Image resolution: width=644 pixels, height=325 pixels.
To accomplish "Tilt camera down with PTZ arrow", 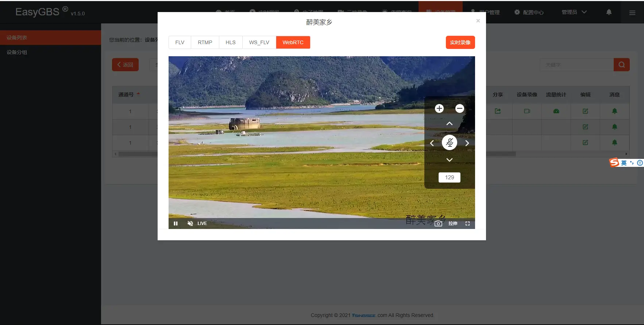I will pyautogui.click(x=450, y=160).
